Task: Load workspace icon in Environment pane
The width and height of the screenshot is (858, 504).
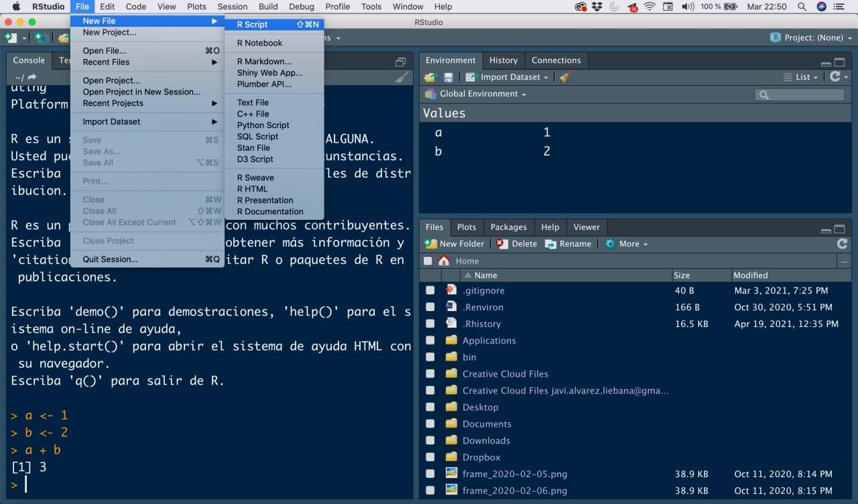Action: click(x=430, y=77)
